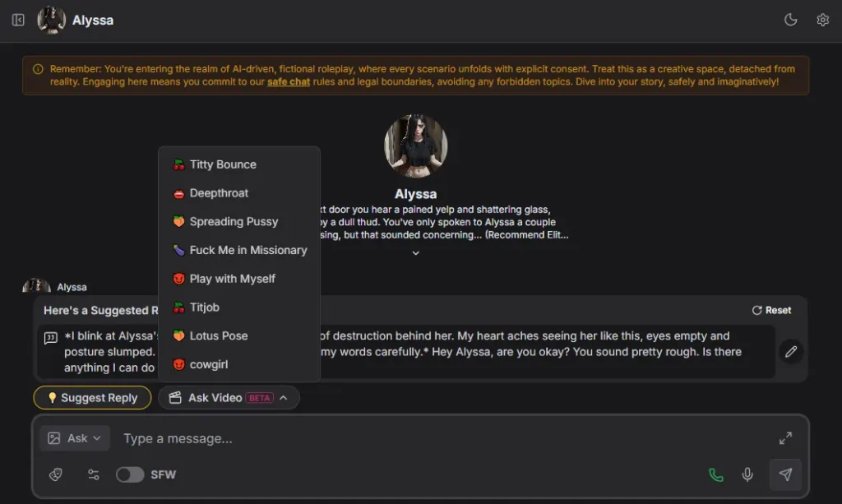Select Play with Myself from the video menu
Image resolution: width=842 pixels, height=504 pixels.
click(239, 279)
